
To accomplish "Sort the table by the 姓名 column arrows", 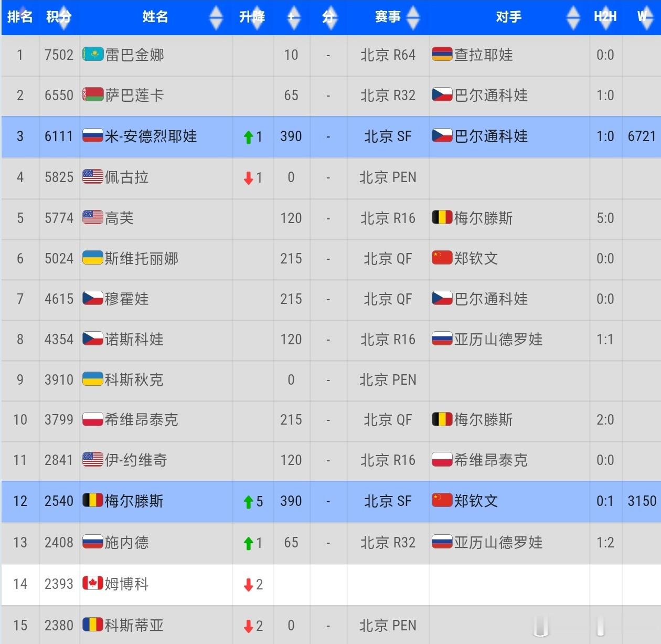I will click(216, 17).
